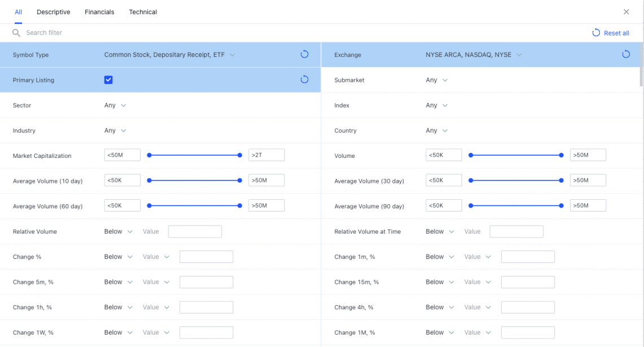Open the Technical tab
Viewport: 644px width, 347px height.
[x=143, y=12]
